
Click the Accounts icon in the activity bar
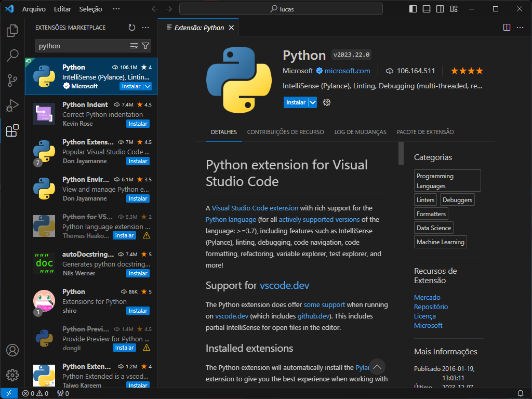[x=12, y=350]
